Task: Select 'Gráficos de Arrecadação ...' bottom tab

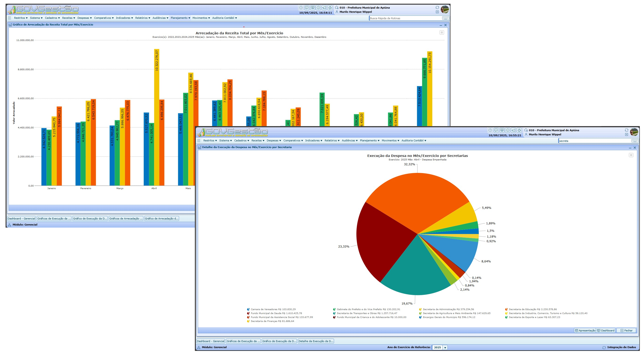Action: (x=126, y=219)
